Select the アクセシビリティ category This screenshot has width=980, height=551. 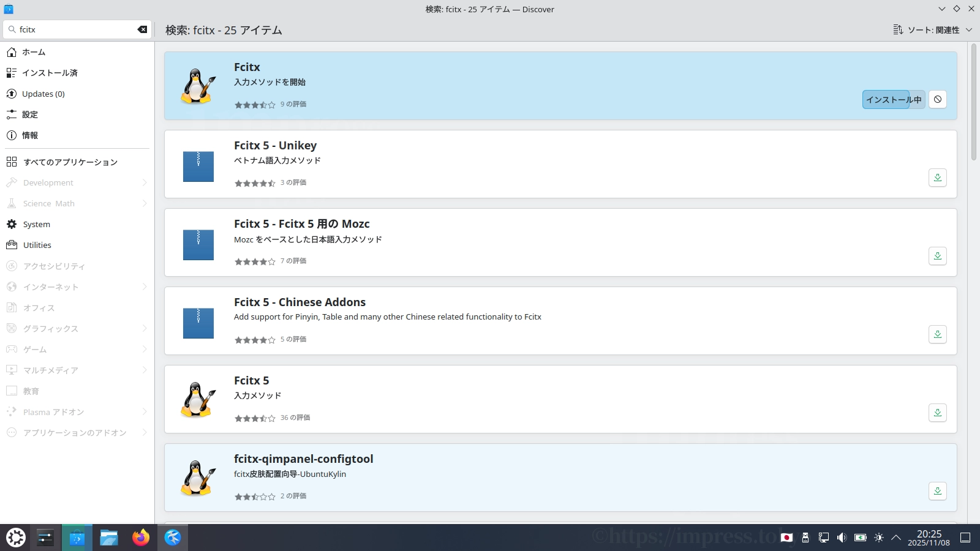[77, 266]
